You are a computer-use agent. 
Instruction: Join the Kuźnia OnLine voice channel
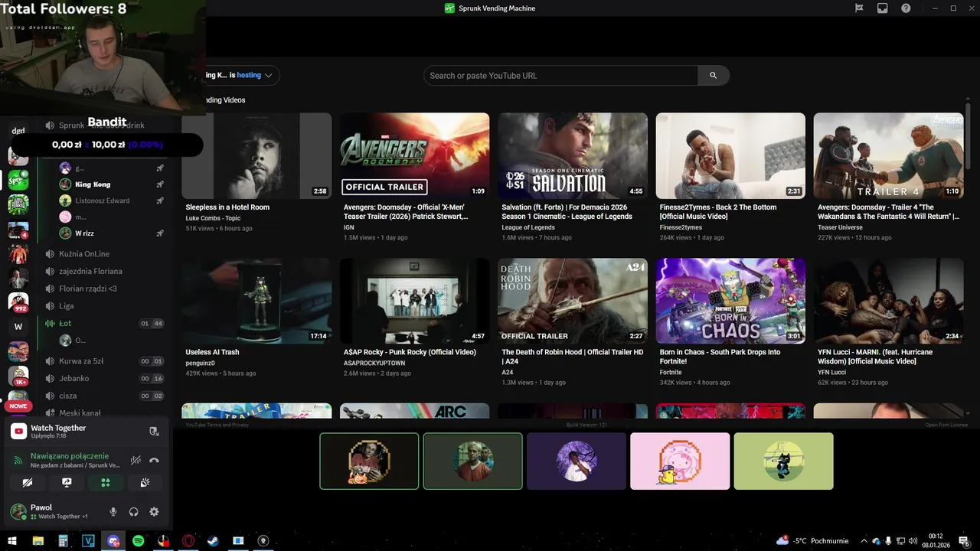coord(84,254)
